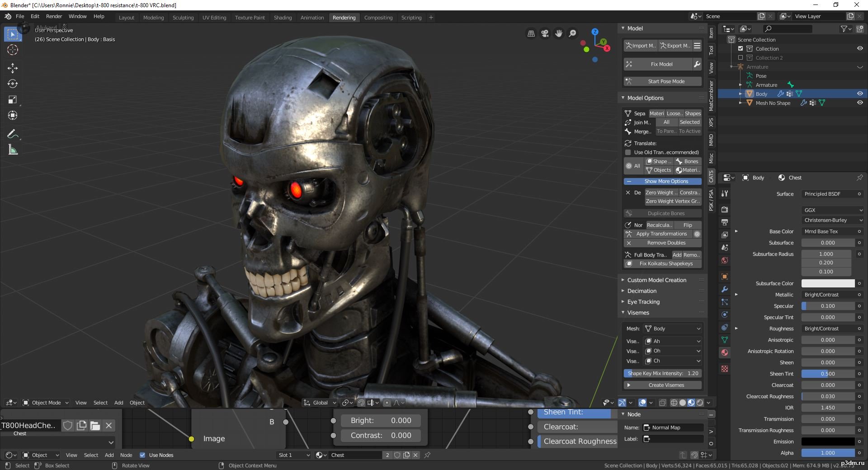Click the Remove Doubles button

pos(663,243)
